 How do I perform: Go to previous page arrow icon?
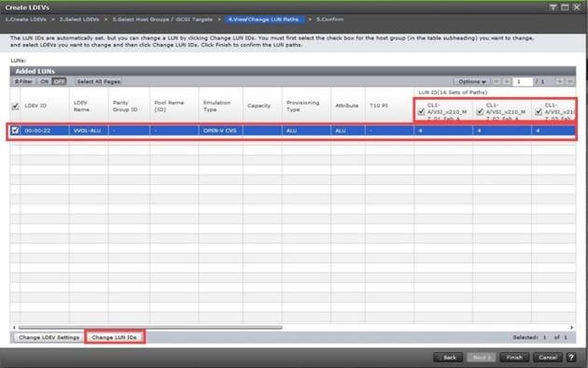pos(507,81)
